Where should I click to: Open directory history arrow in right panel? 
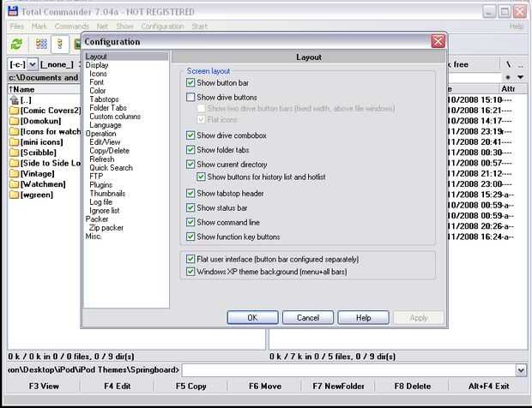(x=521, y=77)
